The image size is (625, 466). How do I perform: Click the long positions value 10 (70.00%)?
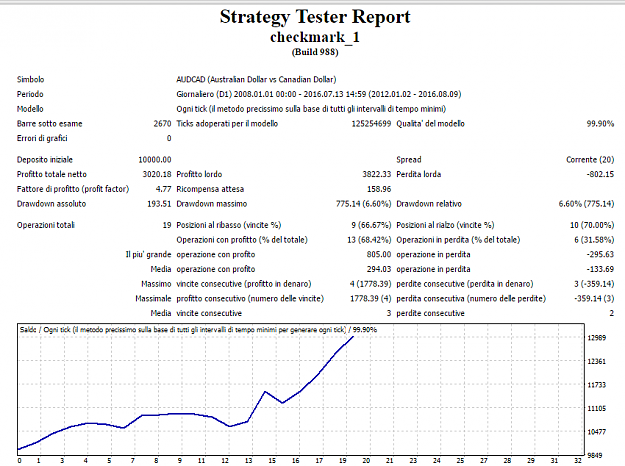tap(592, 225)
